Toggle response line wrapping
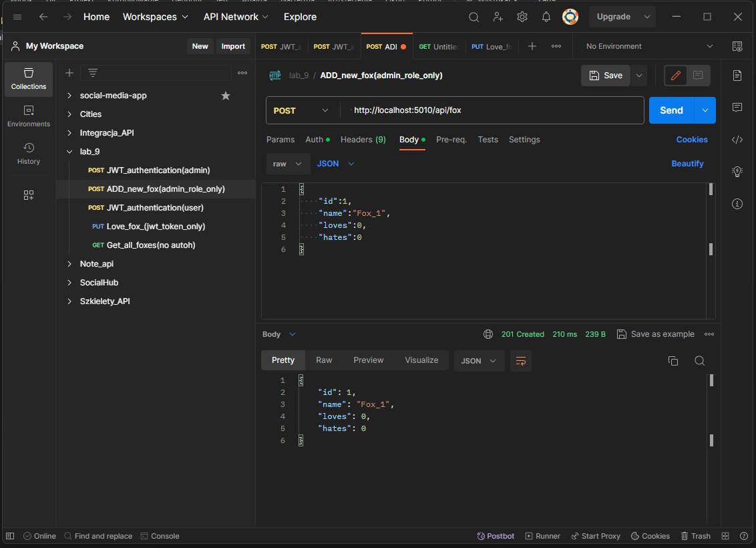The height and width of the screenshot is (548, 756). tap(521, 361)
